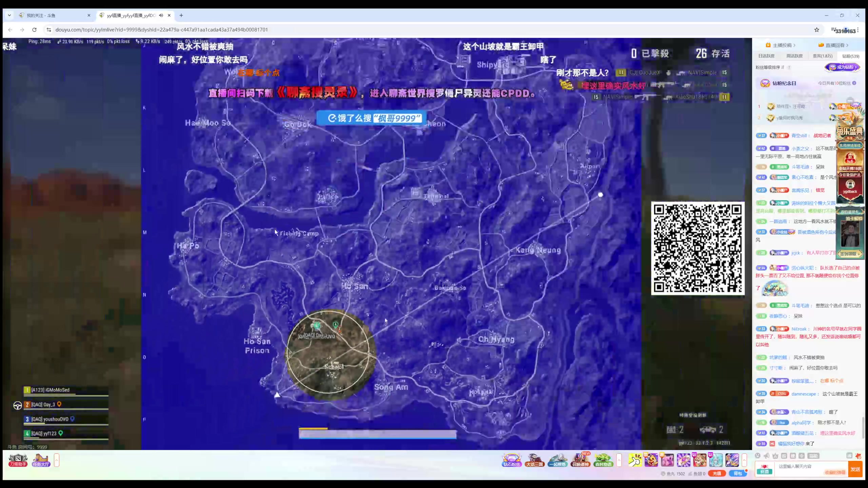
Task: Click the 成为钻粉 button
Action: pos(843,67)
